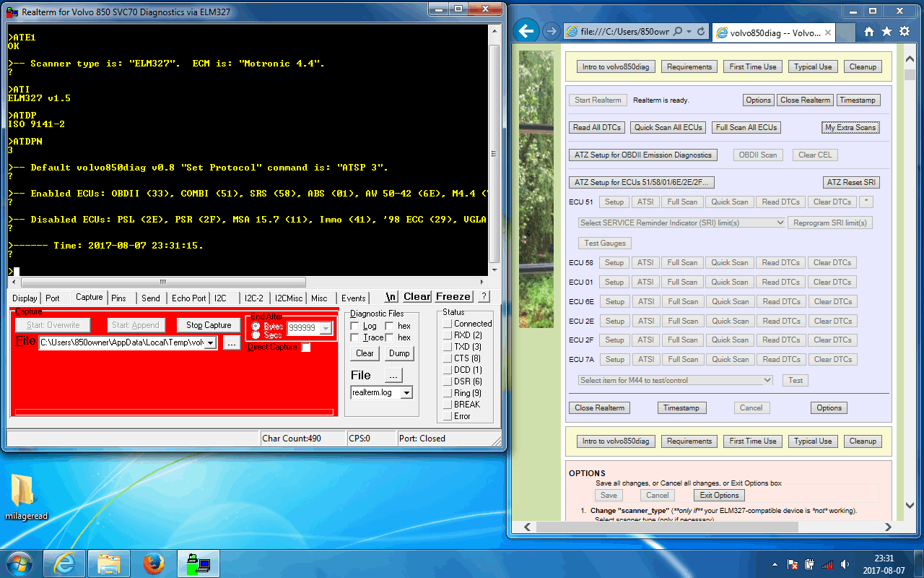
Task: Click the volume speaker tray icon
Action: (845, 564)
